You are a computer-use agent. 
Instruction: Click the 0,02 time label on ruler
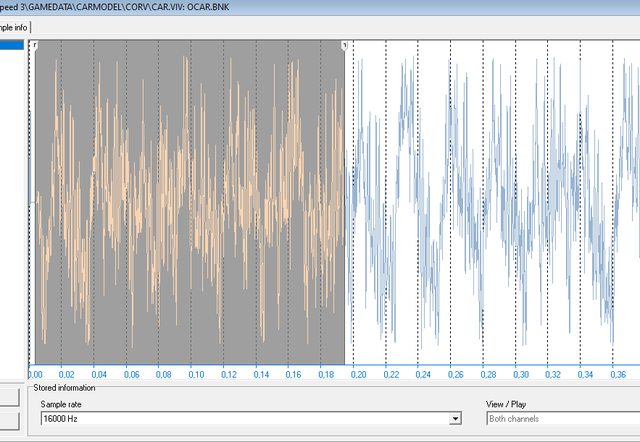67,374
